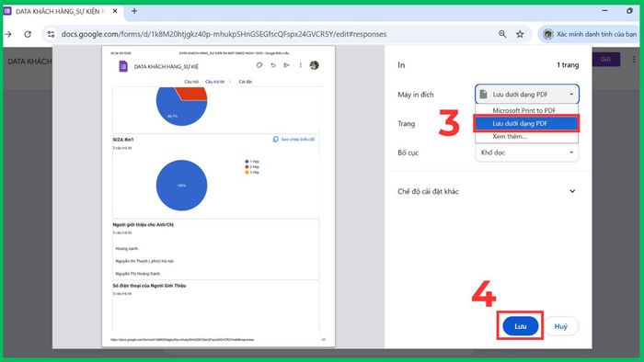The width and height of the screenshot is (644, 362).
Task: Click the Google Forms favicon on tab
Action: click(7, 11)
